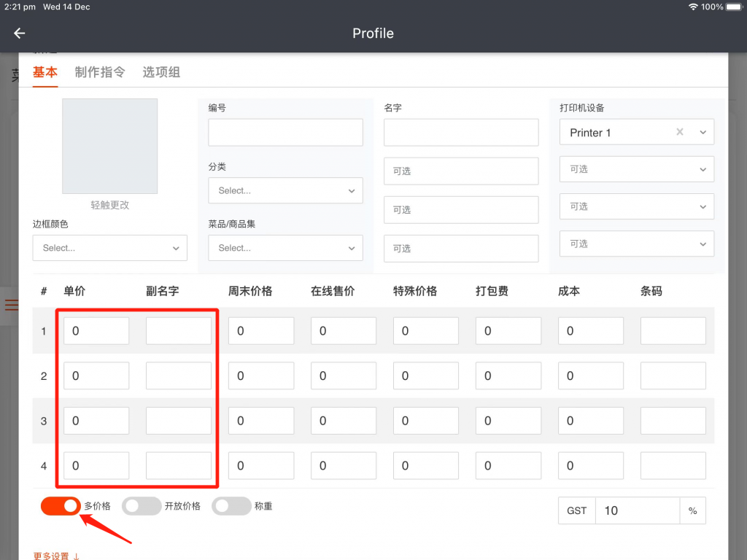This screenshot has width=747, height=560.
Task: Enable the 称重 switch
Action: pyautogui.click(x=231, y=506)
